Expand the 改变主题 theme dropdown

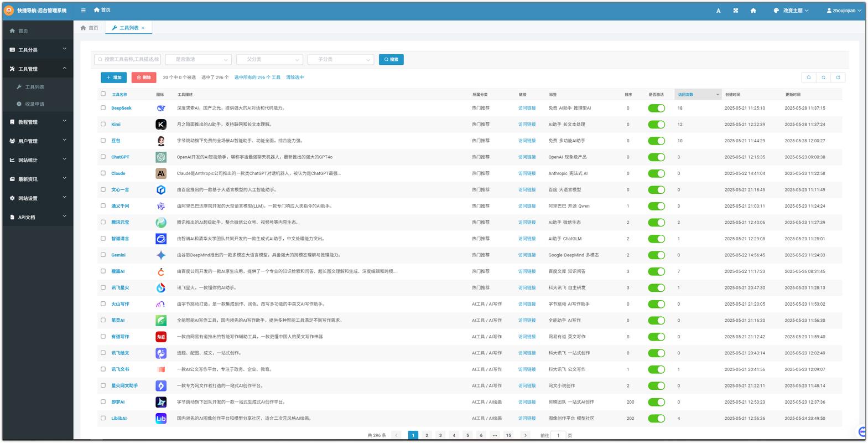tap(791, 11)
